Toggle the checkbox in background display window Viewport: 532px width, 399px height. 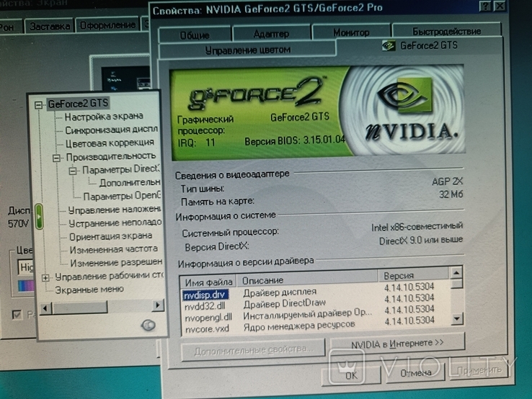pyautogui.click(x=17, y=315)
